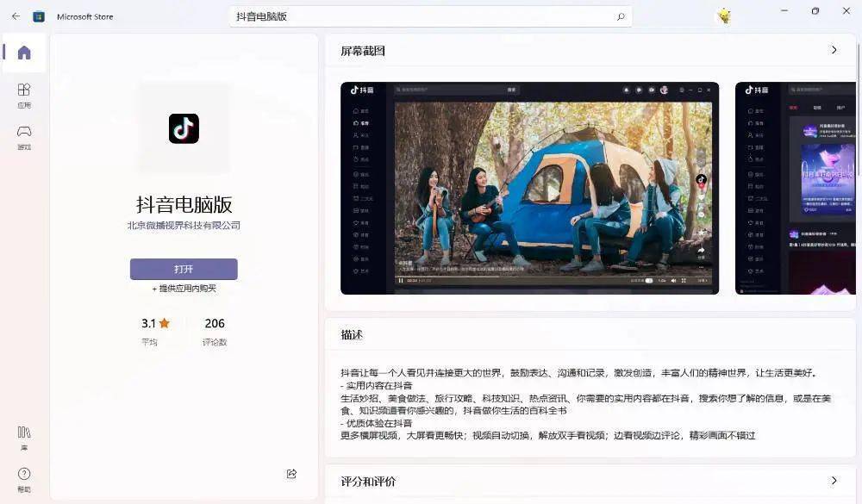
Task: Open the Gaming (游戏) section
Action: coord(24,135)
